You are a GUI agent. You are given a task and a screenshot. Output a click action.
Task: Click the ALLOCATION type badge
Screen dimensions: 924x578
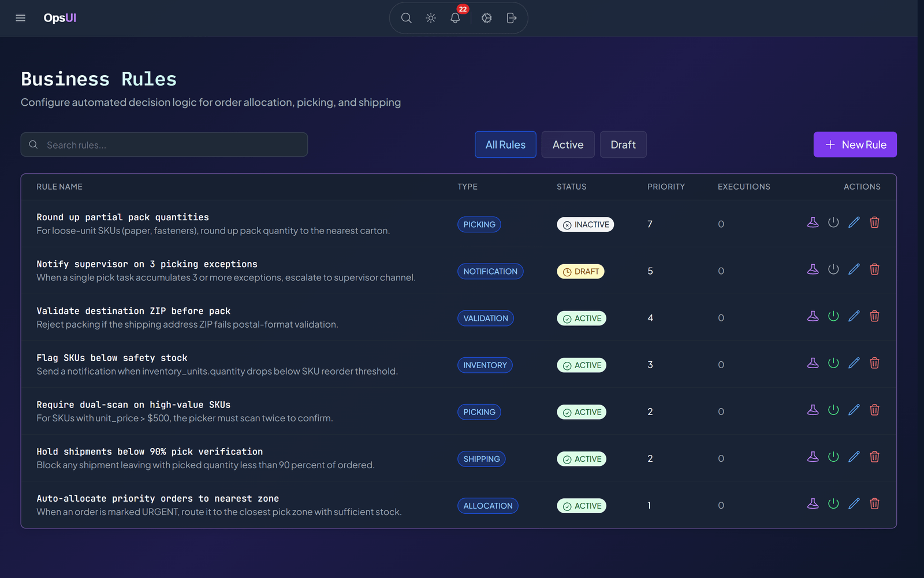pos(488,505)
